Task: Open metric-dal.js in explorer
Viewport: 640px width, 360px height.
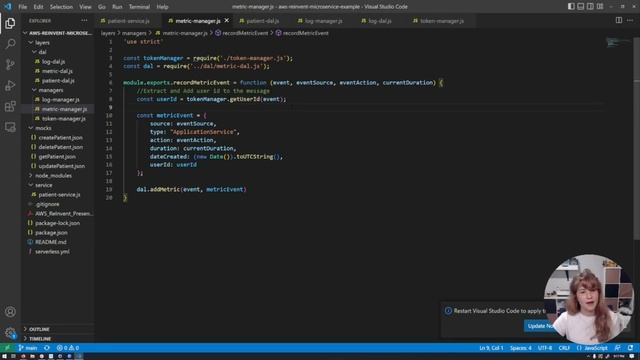Action: pyautogui.click(x=58, y=71)
